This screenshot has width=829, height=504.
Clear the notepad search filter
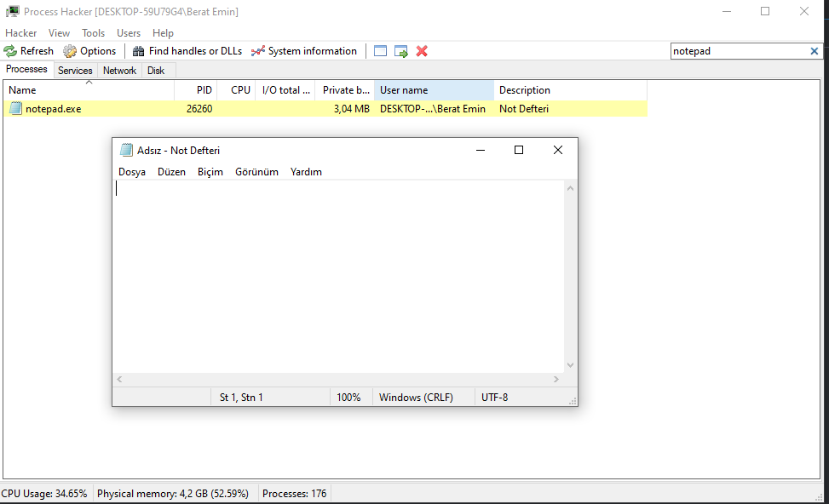(x=815, y=51)
